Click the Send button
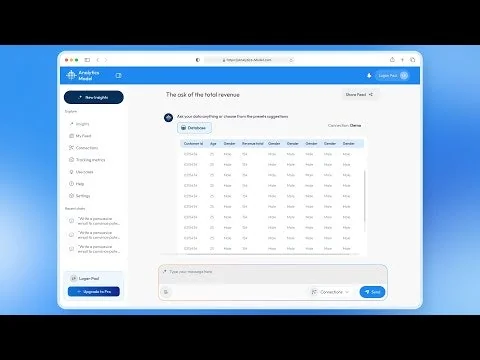Viewport: 480px width, 360px height. (372, 292)
